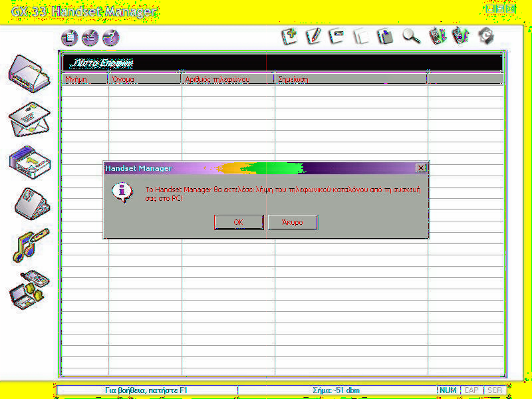Screen dimensions: 532x399
Task: Close the Handset Manager dialog
Action: click(x=421, y=168)
